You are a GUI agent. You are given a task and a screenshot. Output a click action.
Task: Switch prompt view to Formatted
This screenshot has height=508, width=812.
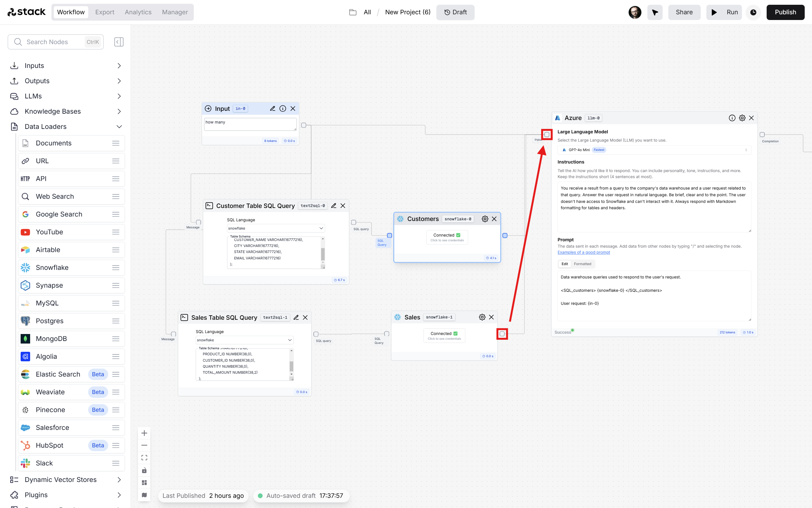[x=582, y=264]
